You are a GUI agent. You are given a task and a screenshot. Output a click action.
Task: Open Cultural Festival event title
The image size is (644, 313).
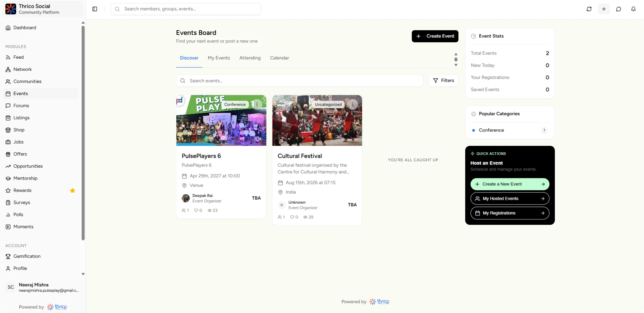coord(300,156)
